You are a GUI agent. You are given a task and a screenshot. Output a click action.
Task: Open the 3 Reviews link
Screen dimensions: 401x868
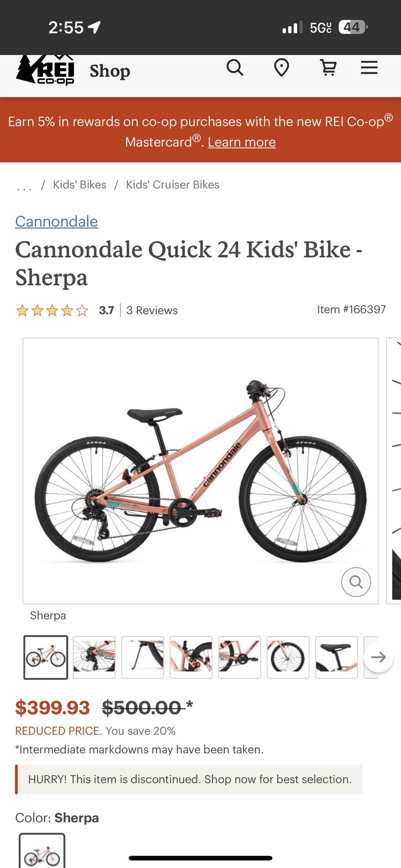152,311
